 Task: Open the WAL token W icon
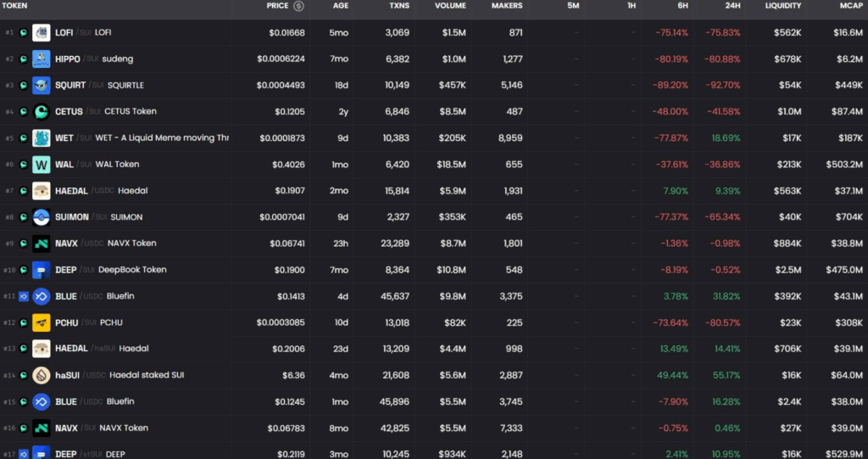coord(41,164)
